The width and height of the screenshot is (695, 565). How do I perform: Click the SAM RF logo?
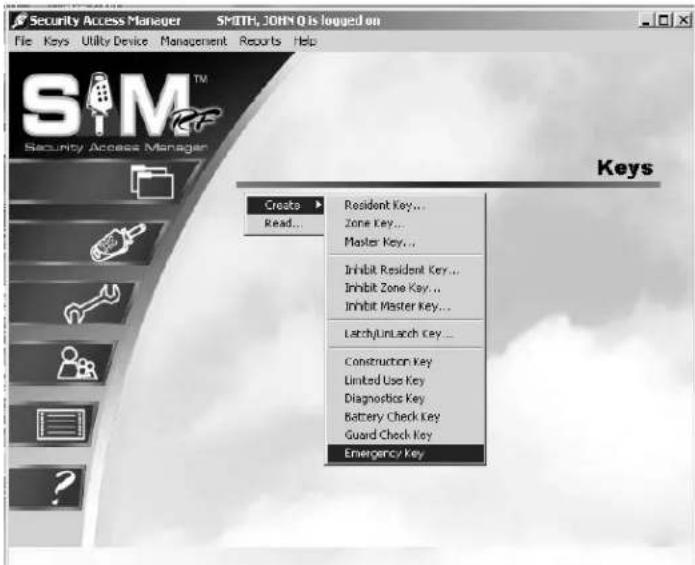[x=121, y=111]
